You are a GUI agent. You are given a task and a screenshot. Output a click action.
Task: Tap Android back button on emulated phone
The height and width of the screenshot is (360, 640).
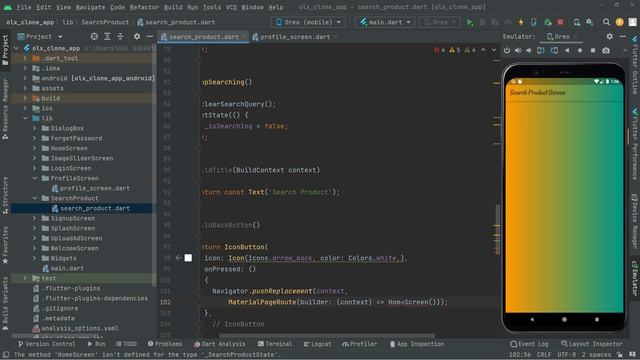[x=532, y=320]
